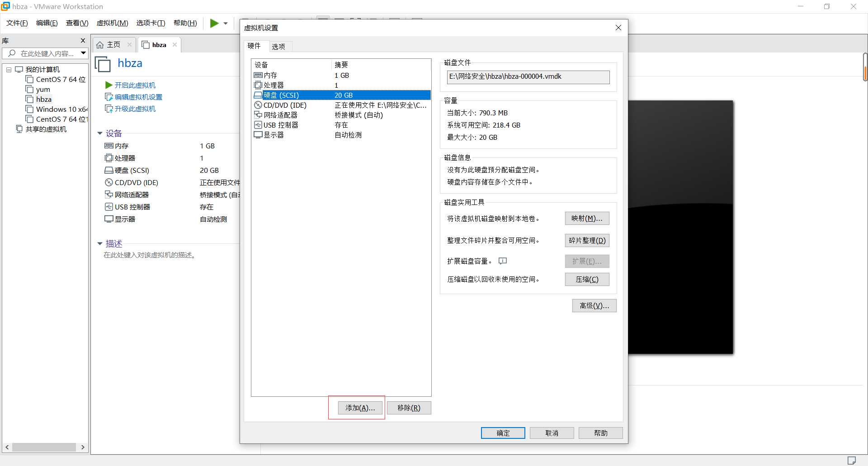868x466 pixels.
Task: Click the 压缩(C) button
Action: [x=587, y=280]
